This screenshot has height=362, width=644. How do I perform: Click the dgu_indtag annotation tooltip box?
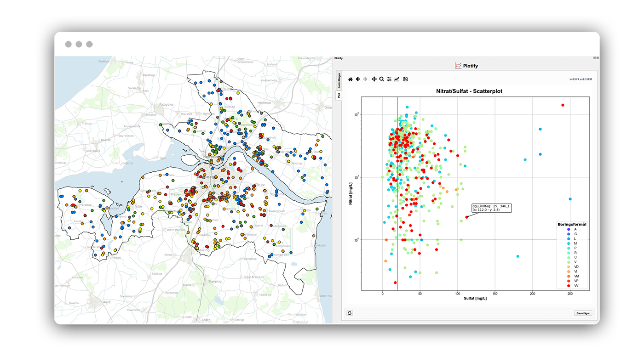click(491, 208)
